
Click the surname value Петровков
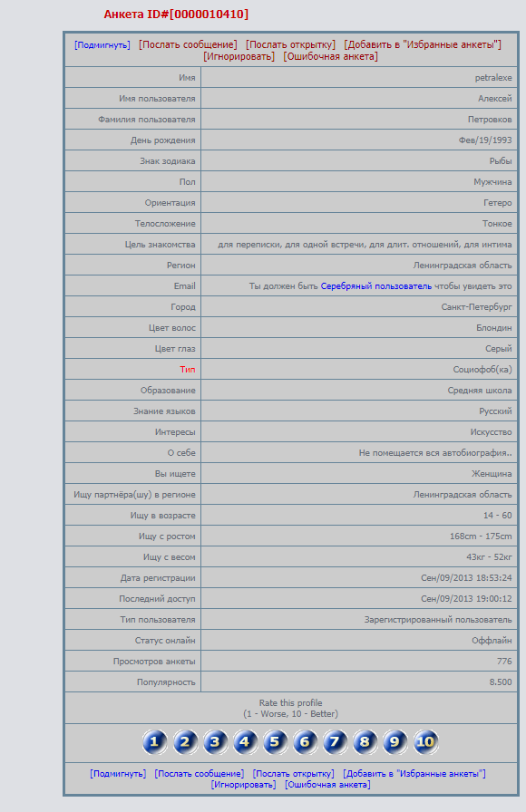[x=490, y=119]
